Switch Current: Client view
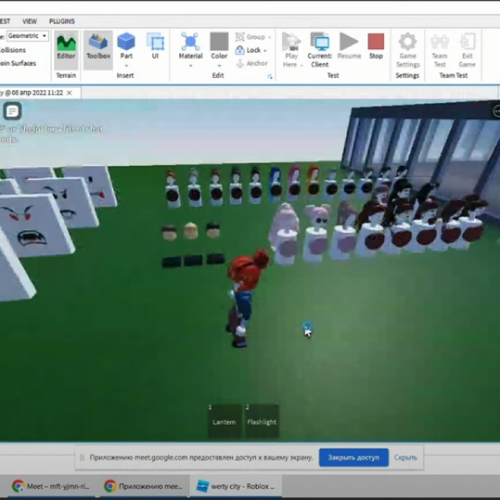 tap(320, 50)
